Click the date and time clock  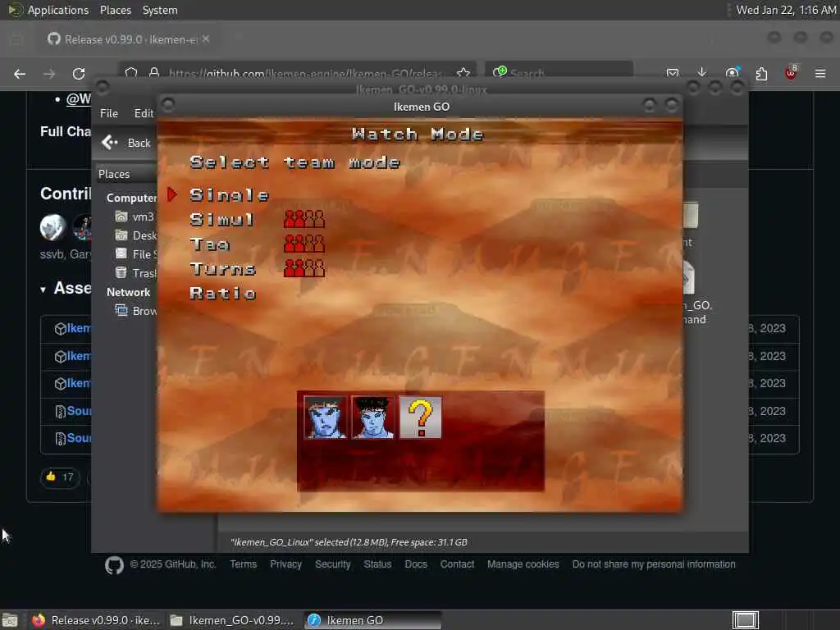(x=786, y=10)
